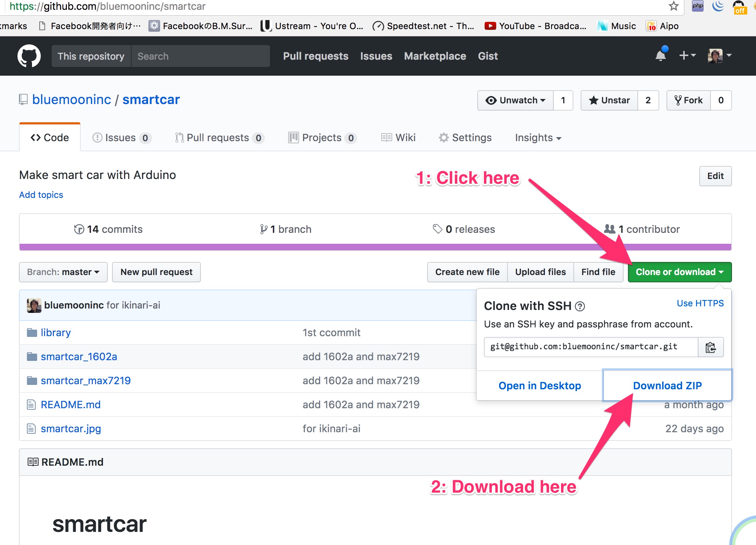Unstar the smartcar repository
This screenshot has width=756, height=545.
[x=609, y=100]
